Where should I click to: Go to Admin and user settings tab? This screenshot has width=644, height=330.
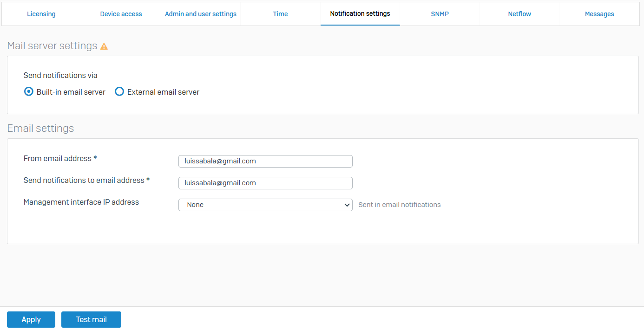tap(201, 14)
